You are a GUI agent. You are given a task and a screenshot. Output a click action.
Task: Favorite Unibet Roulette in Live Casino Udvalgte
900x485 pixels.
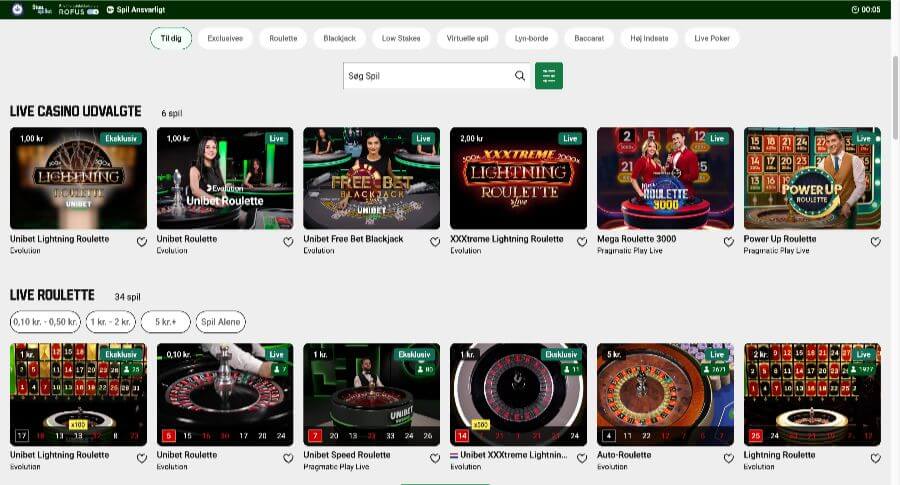click(x=288, y=242)
